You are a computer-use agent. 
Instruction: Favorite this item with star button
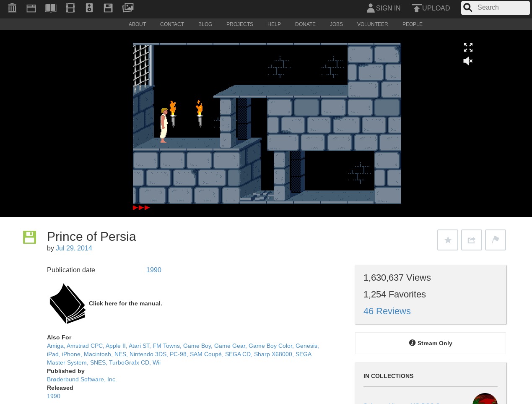[x=448, y=240]
